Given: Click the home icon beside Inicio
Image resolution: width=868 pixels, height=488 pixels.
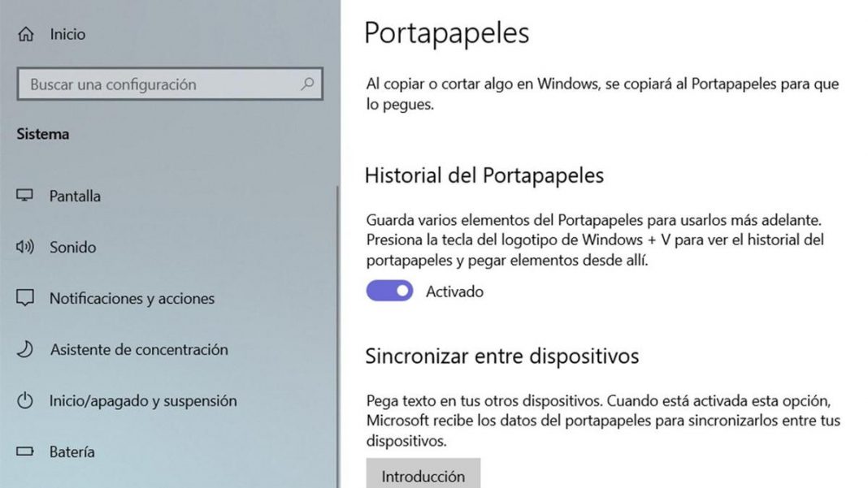Looking at the screenshot, I should coord(27,35).
